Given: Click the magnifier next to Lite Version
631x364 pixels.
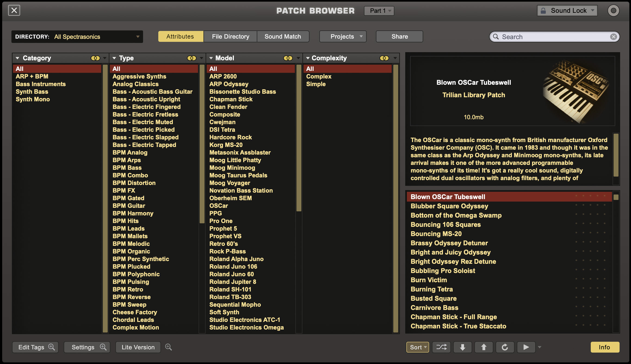Looking at the screenshot, I should tap(168, 347).
